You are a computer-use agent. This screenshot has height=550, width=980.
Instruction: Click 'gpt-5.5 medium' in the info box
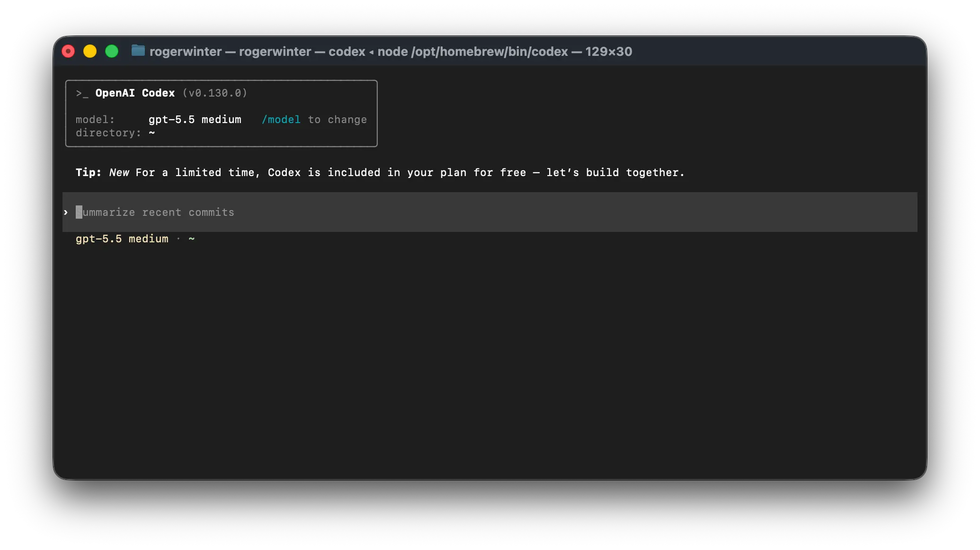pyautogui.click(x=195, y=119)
